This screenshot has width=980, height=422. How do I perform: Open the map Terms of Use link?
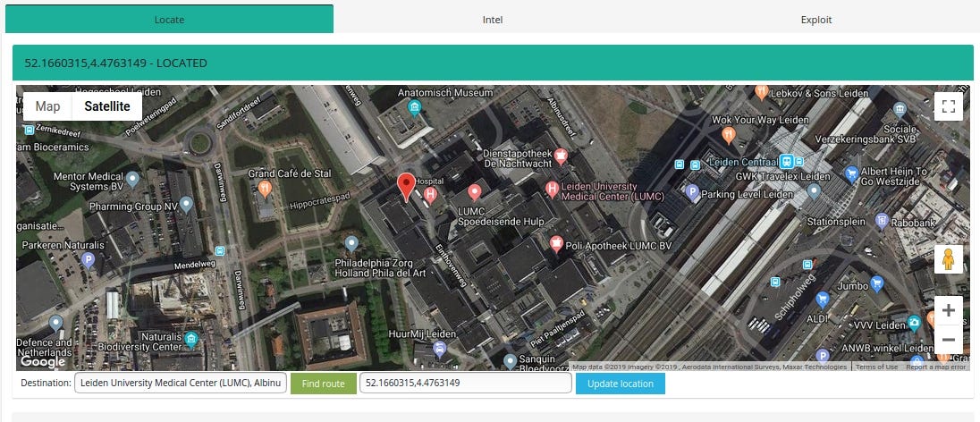[876, 367]
